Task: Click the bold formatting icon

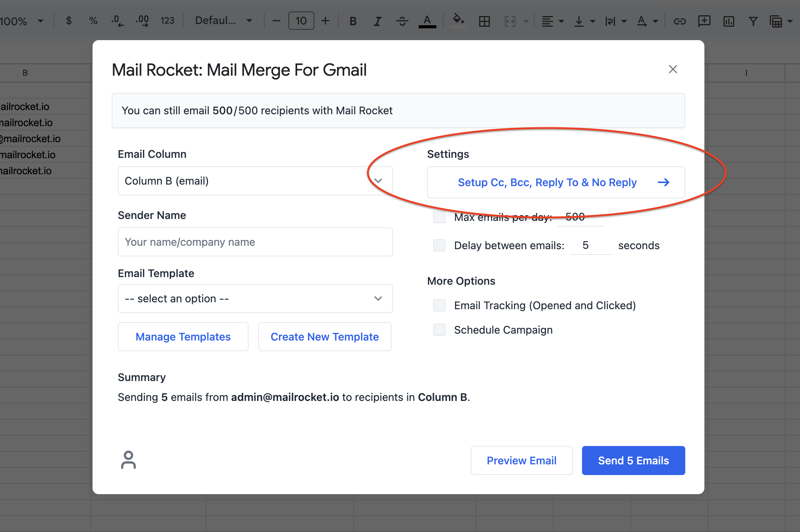Action: [x=353, y=21]
